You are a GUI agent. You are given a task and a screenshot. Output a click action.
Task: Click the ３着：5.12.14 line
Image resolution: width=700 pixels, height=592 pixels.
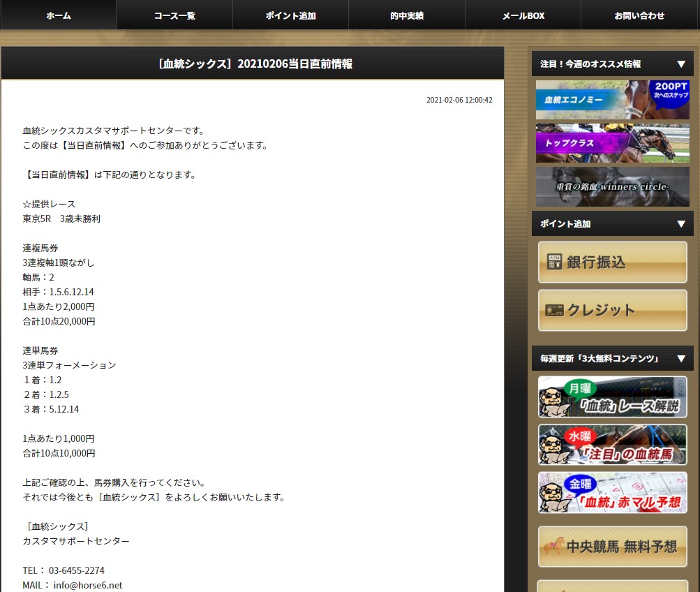[x=51, y=409]
